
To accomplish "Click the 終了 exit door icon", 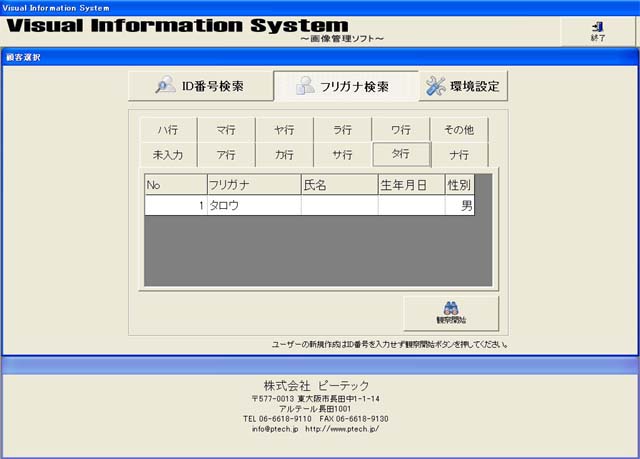I will [598, 27].
